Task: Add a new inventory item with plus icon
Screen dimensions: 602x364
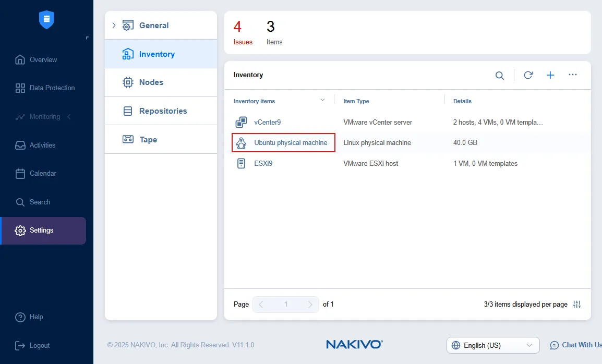Action: [550, 75]
